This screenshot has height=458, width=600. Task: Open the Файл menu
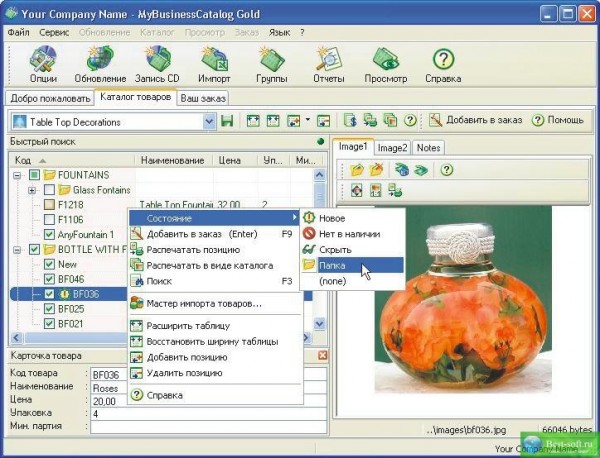(x=19, y=33)
